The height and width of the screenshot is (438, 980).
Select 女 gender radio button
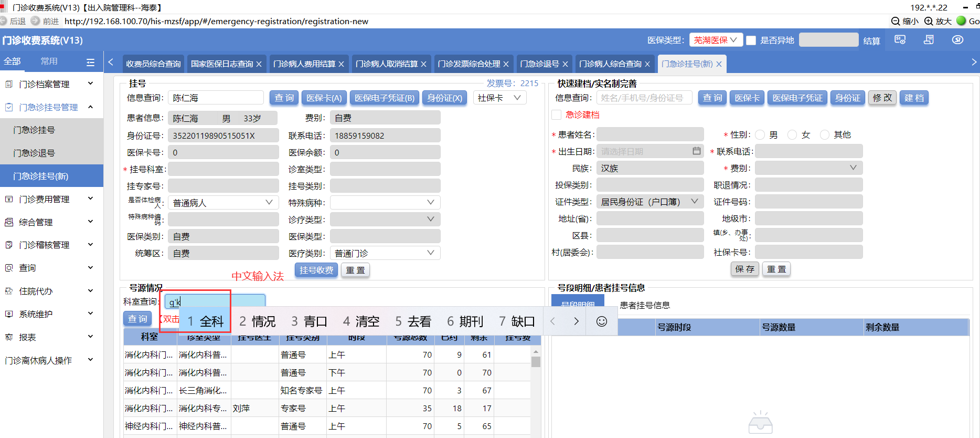point(792,135)
